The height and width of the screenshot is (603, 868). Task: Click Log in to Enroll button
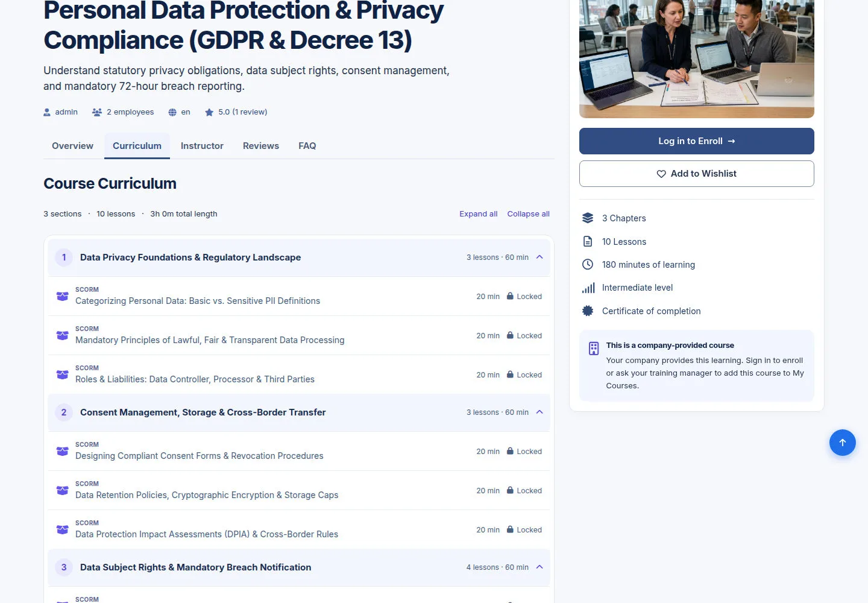coord(697,141)
